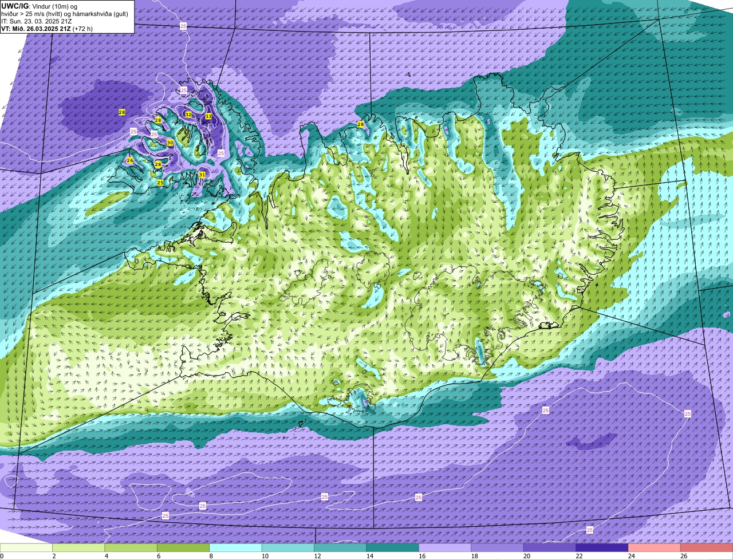This screenshot has height=560, width=733.
Task: Click the 'IT: Sun. 23. 03. 2025 21Z' line
Action: [x=37, y=21]
